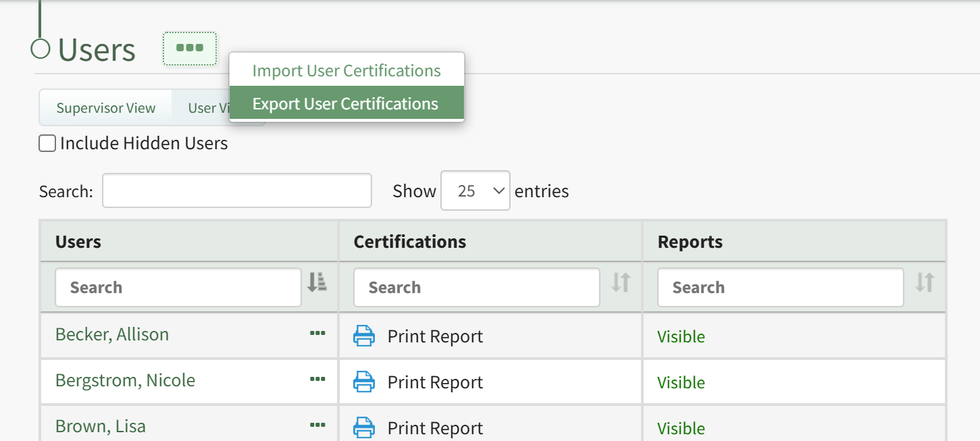The width and height of the screenshot is (980, 441).
Task: Click the Users column search box
Action: (178, 288)
